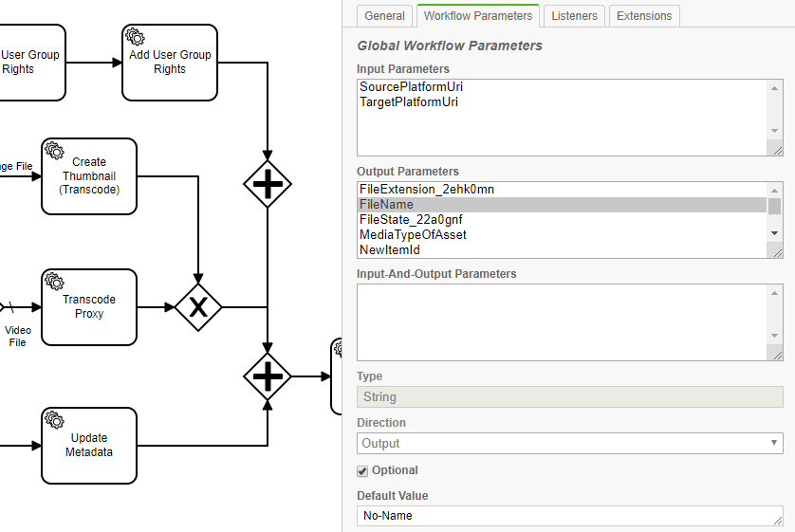The height and width of the screenshot is (532, 795).
Task: Open the Extensions tab
Action: pyautogui.click(x=644, y=16)
